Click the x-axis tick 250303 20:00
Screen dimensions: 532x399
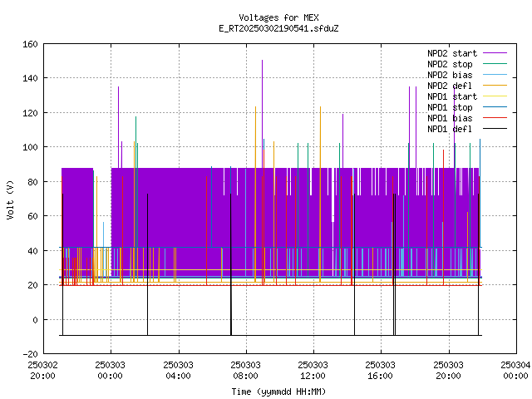coord(448,371)
